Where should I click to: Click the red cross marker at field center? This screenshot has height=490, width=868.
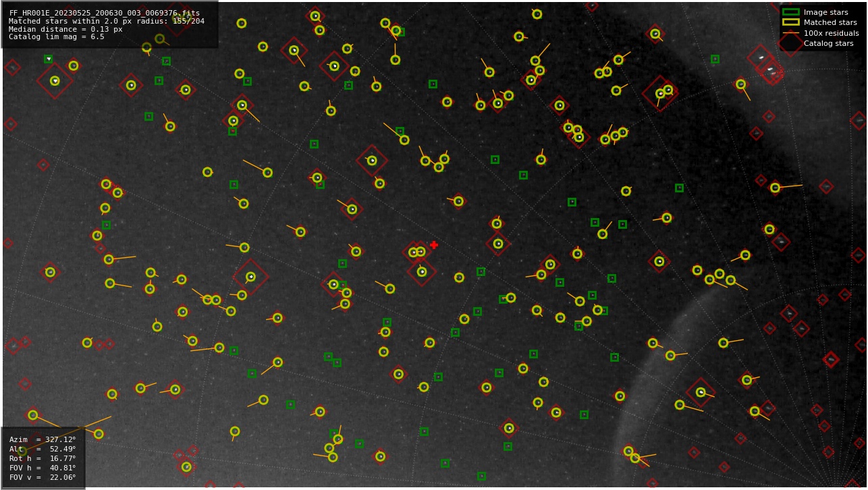(434, 245)
